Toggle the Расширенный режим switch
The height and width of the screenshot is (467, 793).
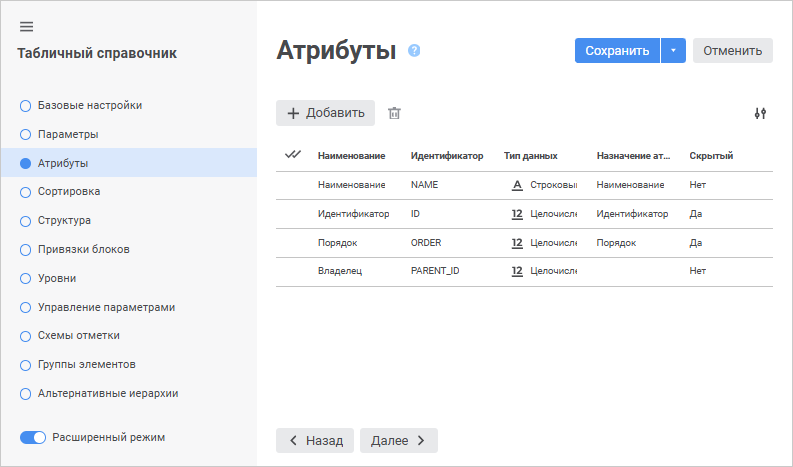[33, 437]
